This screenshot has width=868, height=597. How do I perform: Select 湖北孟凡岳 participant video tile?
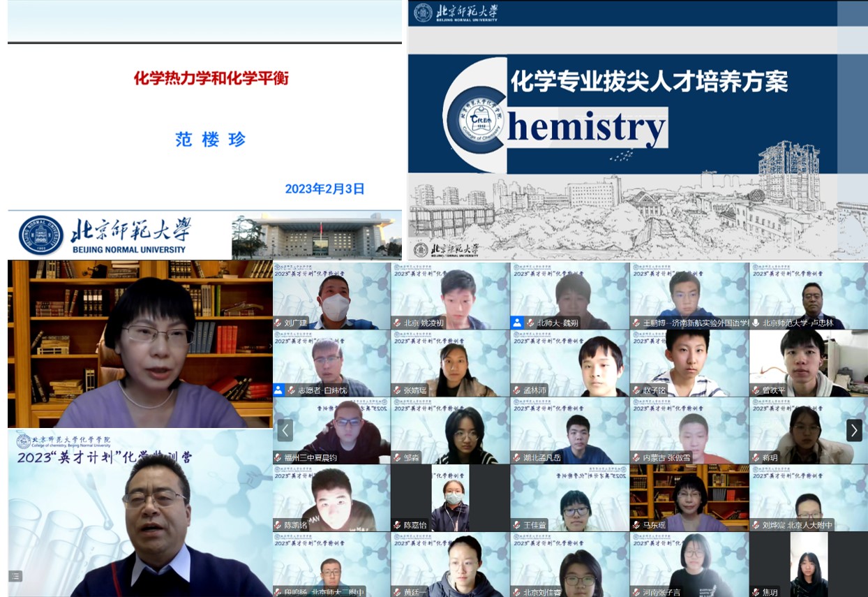569,430
